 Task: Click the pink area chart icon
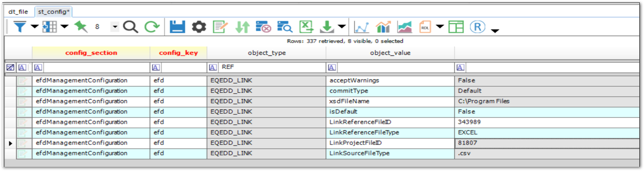pos(405,27)
